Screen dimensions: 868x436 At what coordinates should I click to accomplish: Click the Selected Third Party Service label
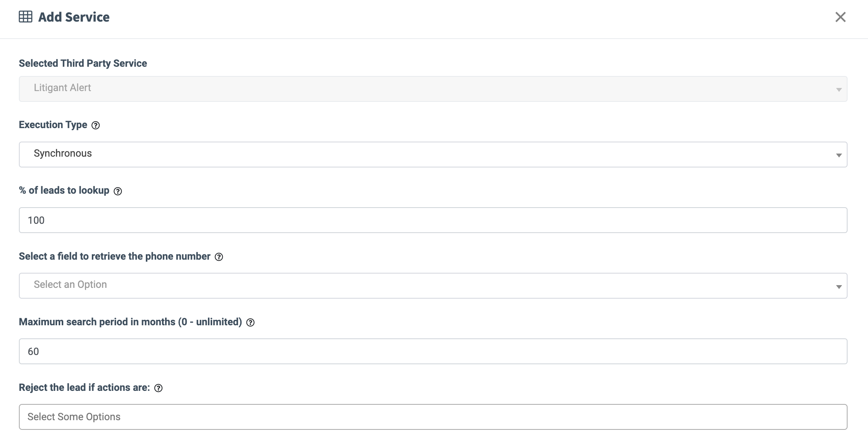coord(83,63)
